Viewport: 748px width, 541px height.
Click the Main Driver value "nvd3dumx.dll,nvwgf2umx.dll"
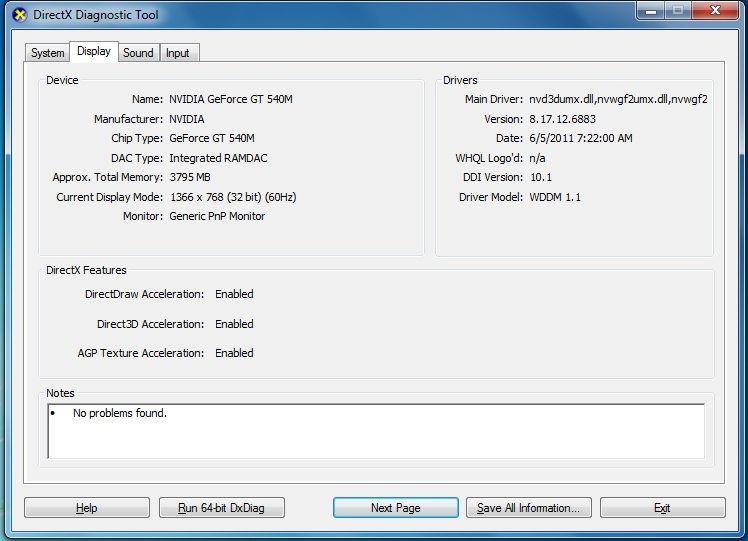(618, 99)
